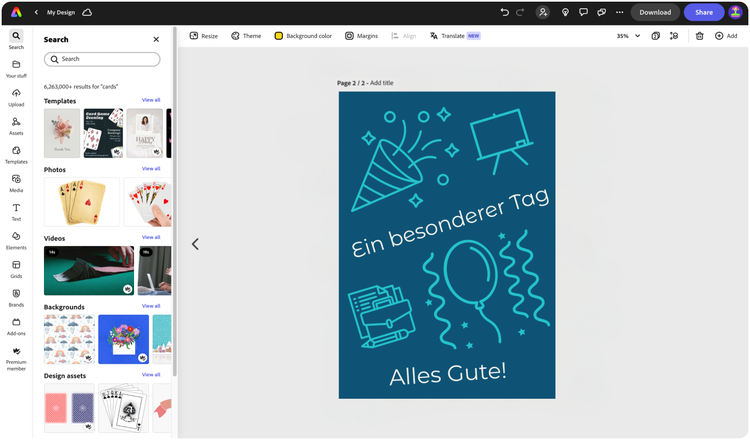Open the Elements panel

point(16,241)
